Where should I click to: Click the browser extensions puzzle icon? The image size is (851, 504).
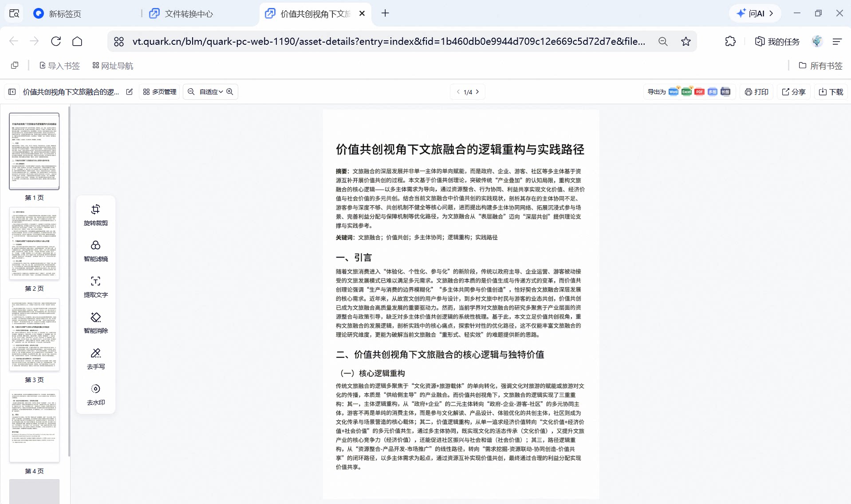click(730, 41)
